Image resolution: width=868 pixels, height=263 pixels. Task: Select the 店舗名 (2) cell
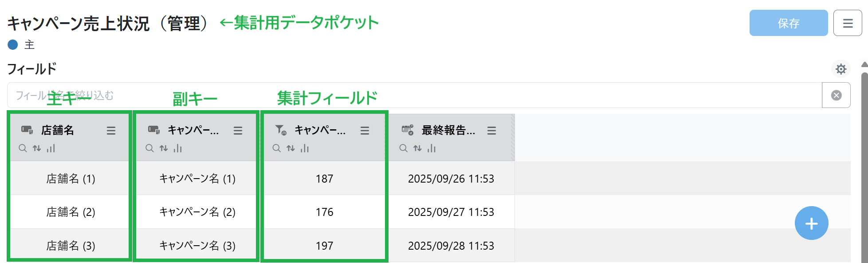coord(71,212)
